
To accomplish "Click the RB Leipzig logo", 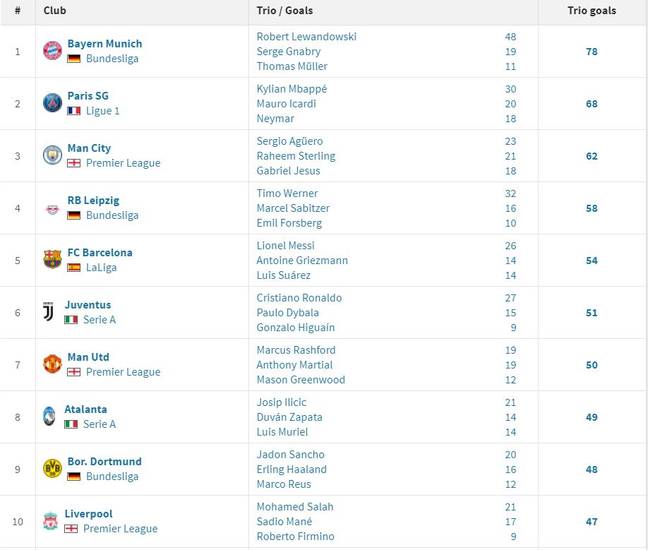I will tap(52, 210).
